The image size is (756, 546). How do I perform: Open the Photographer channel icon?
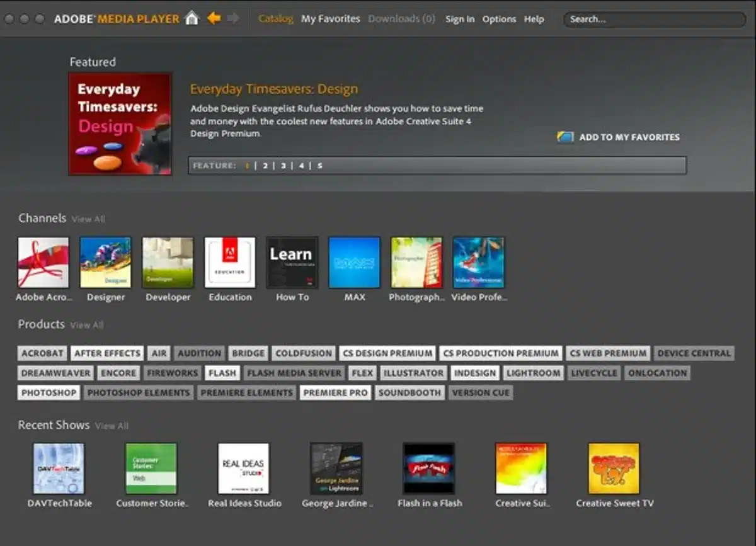tap(416, 263)
